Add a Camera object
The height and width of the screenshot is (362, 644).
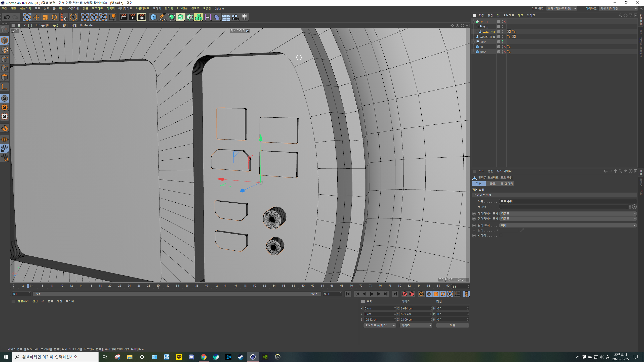point(235,17)
